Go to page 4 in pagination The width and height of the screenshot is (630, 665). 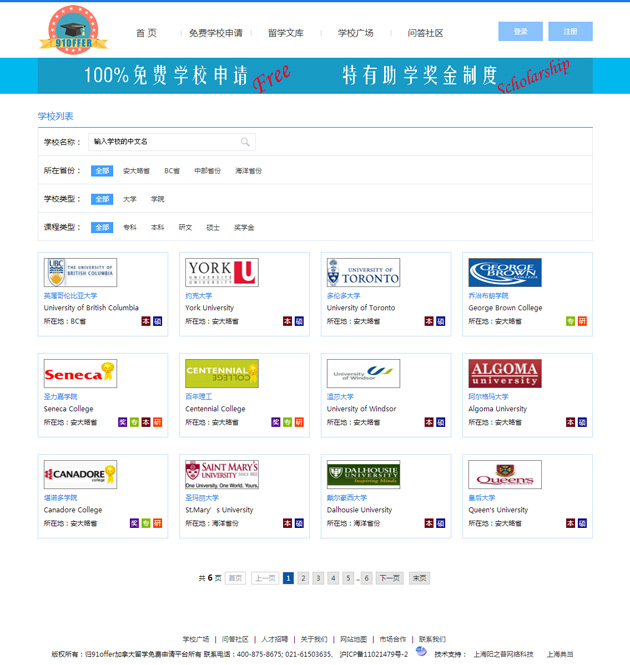coord(333,578)
